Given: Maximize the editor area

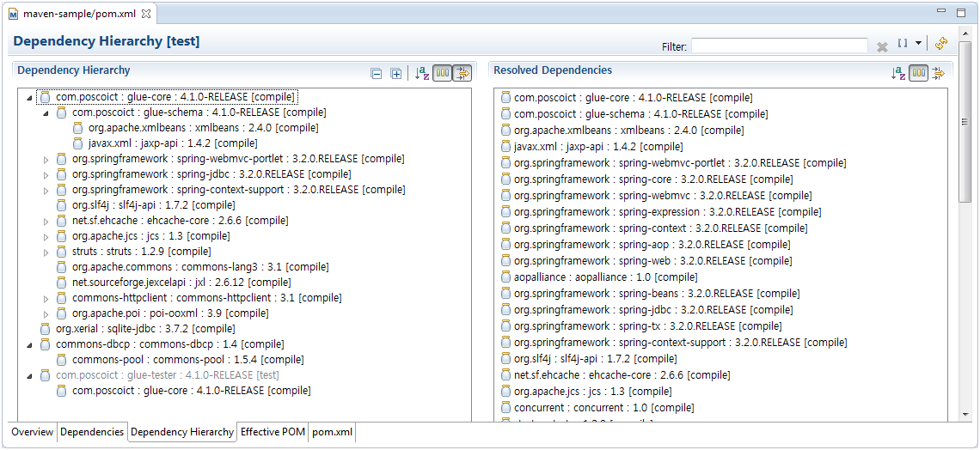Looking at the screenshot, I should tap(960, 12).
